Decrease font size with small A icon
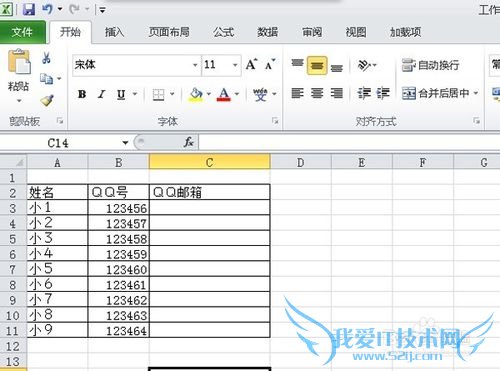Viewport: 500px width, 371px height. (270, 64)
